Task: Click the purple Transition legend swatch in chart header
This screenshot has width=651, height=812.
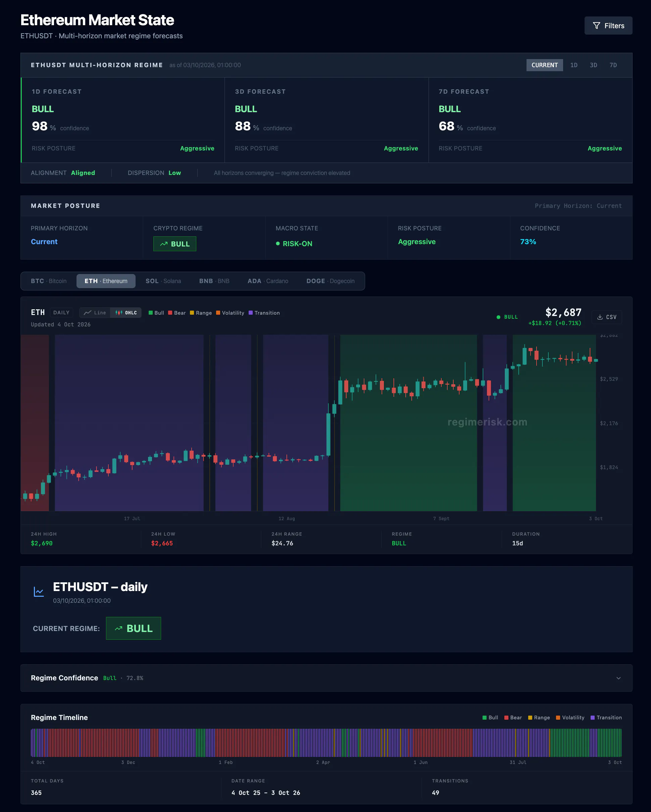Action: 251,313
